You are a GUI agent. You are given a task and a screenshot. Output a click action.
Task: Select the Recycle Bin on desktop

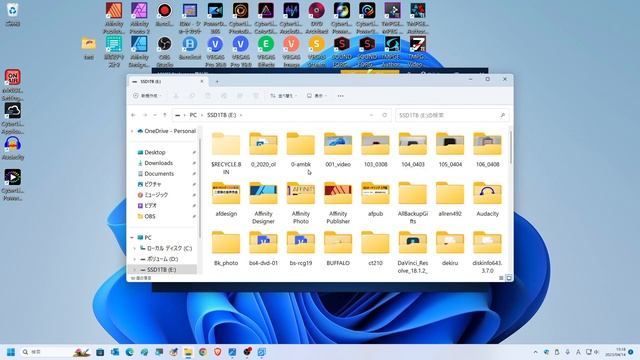(x=13, y=14)
